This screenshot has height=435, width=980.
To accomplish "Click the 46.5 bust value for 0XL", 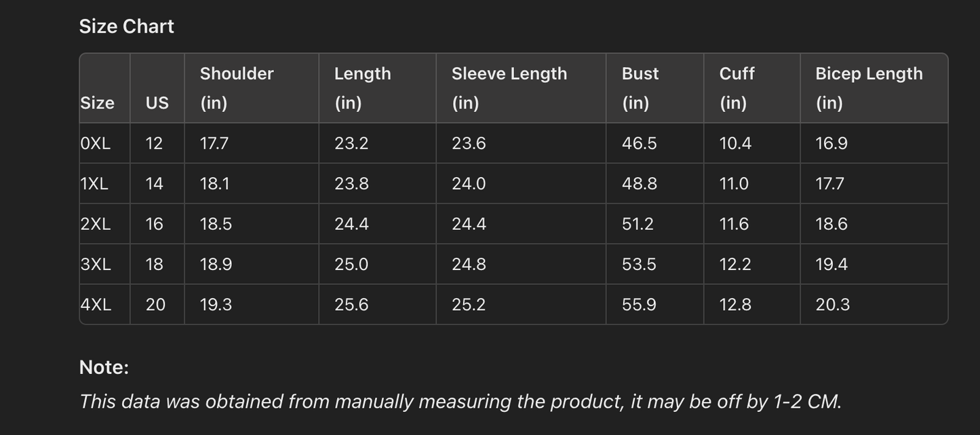I will point(639,143).
